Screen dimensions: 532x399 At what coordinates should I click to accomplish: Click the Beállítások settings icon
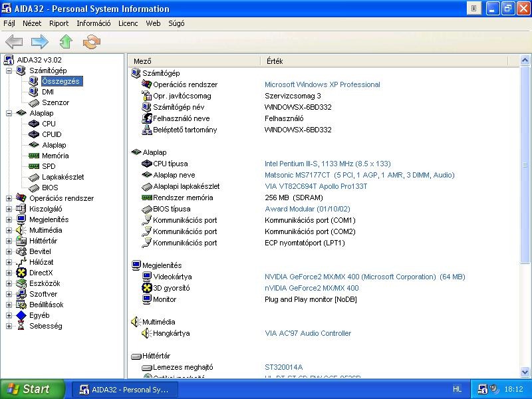pos(21,305)
